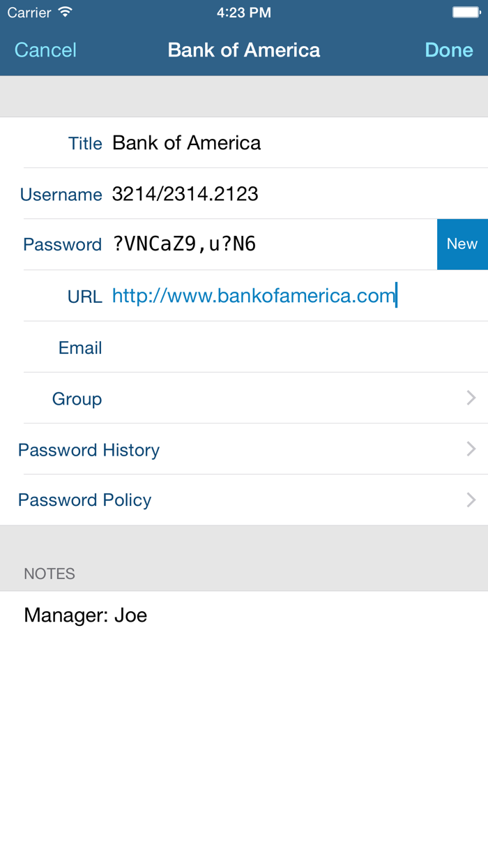Tap the battery indicator
Image resolution: width=488 pixels, height=868 pixels.
point(466,11)
